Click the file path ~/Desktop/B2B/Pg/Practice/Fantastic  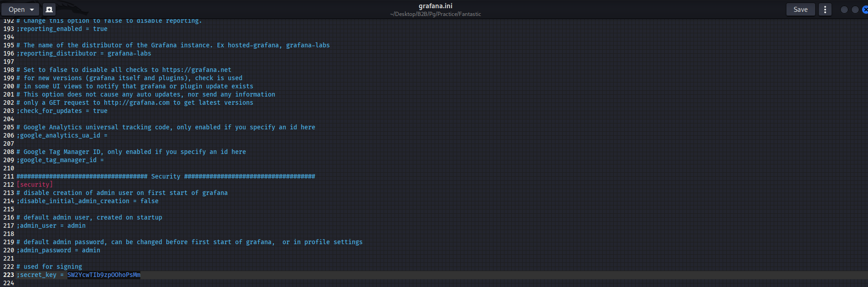[x=435, y=14]
